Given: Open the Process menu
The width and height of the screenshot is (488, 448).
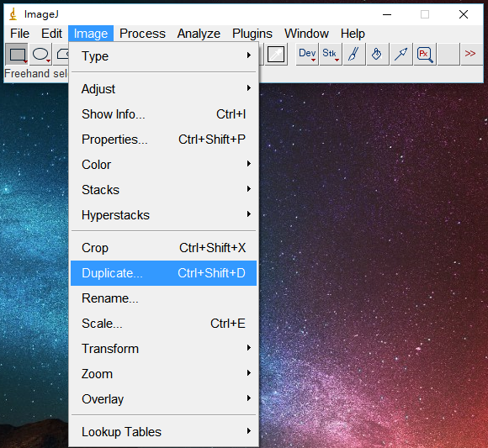Looking at the screenshot, I should pos(142,34).
